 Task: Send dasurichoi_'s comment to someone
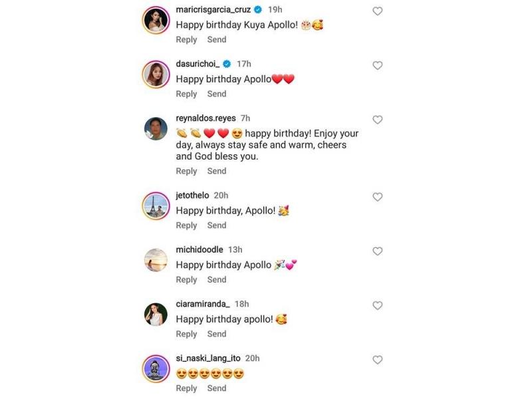click(217, 94)
